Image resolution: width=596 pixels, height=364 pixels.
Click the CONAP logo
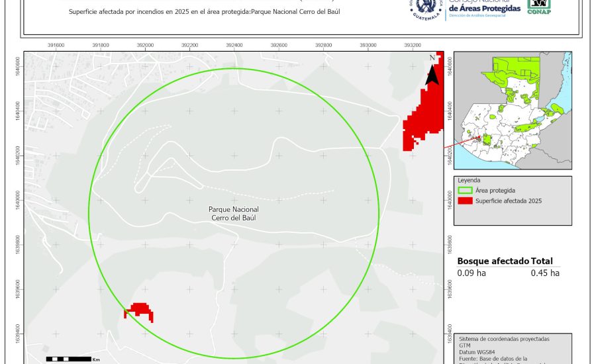tap(538, 6)
